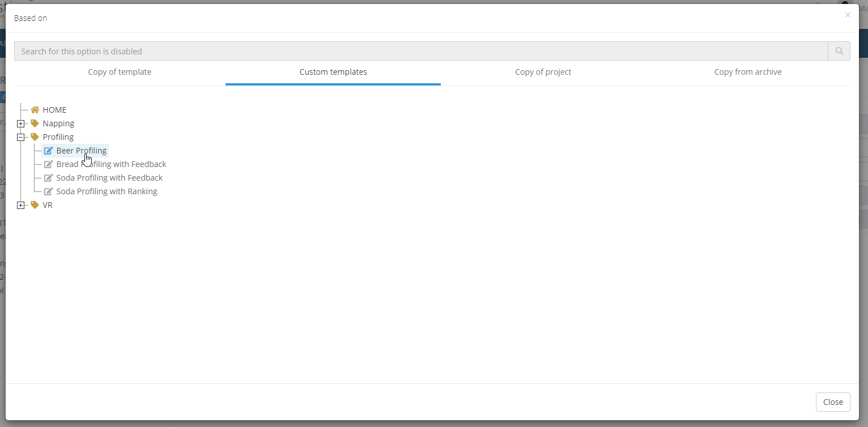868x427 pixels.
Task: Select the Beer Profiling template
Action: 81,150
